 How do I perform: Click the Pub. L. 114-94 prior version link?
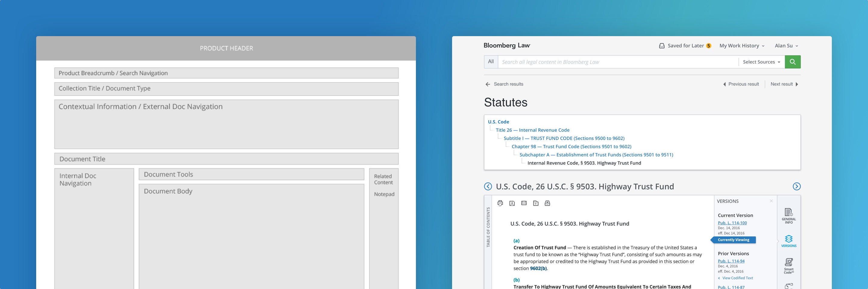click(x=731, y=261)
